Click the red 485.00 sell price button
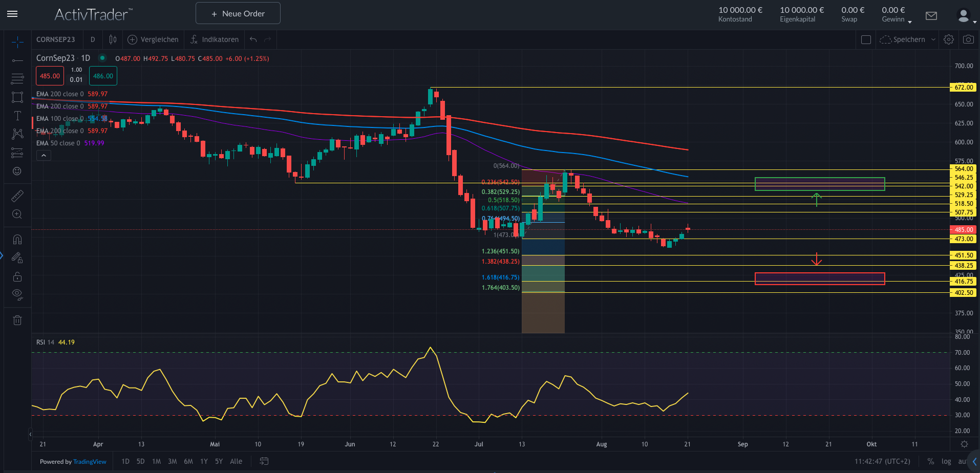 (50, 76)
